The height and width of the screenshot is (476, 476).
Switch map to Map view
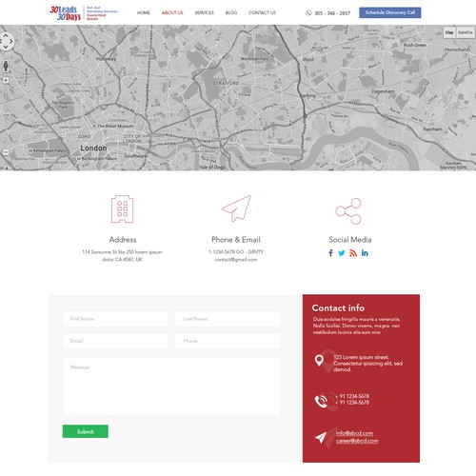(x=449, y=32)
